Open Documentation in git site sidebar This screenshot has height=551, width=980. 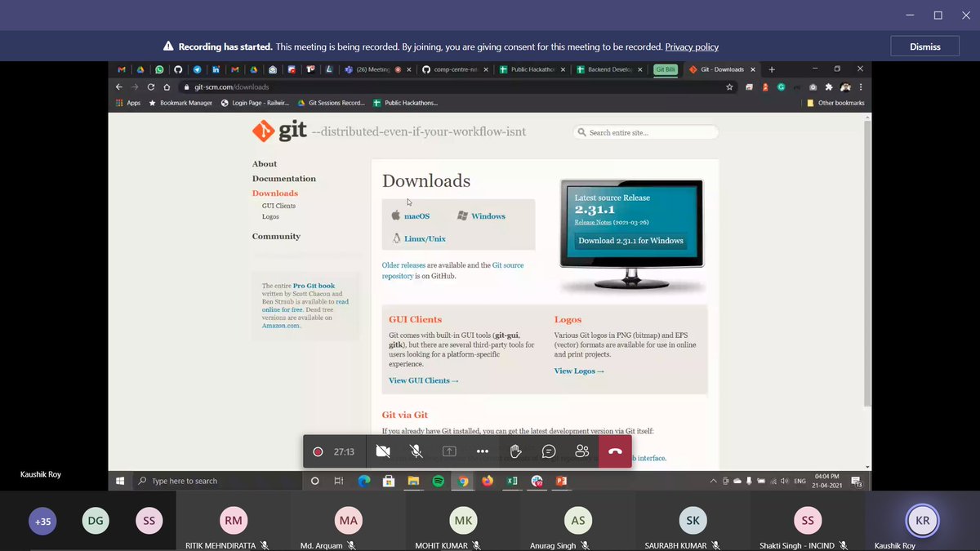[284, 179]
